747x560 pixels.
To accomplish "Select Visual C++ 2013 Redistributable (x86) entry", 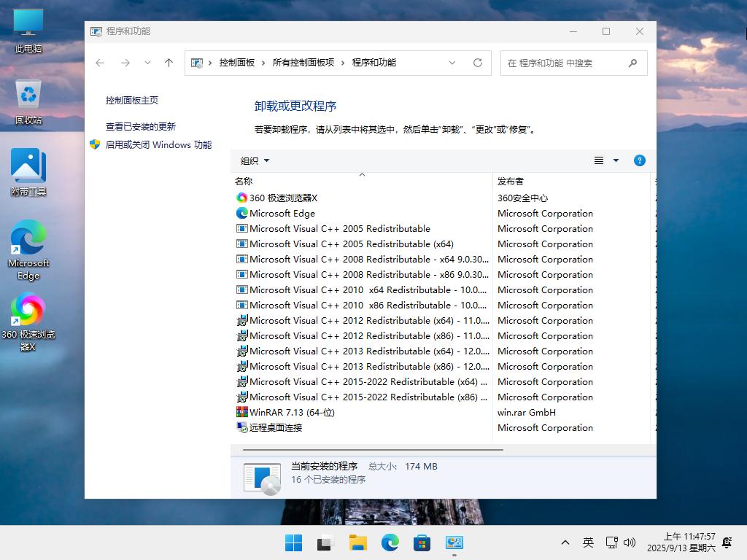I will tap(363, 366).
